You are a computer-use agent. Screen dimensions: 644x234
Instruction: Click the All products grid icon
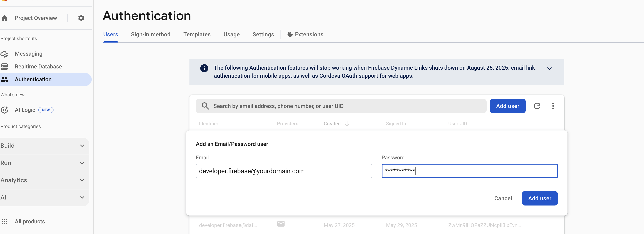pos(4,222)
